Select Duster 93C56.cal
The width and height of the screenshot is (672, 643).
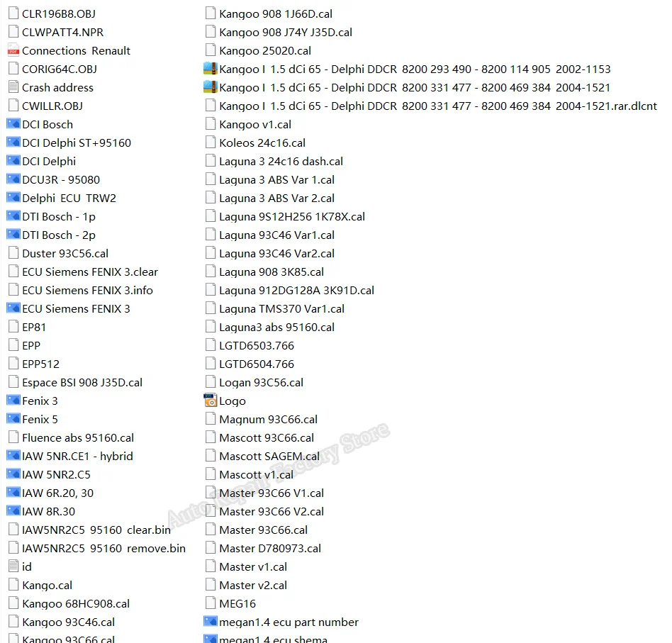pyautogui.click(x=58, y=253)
